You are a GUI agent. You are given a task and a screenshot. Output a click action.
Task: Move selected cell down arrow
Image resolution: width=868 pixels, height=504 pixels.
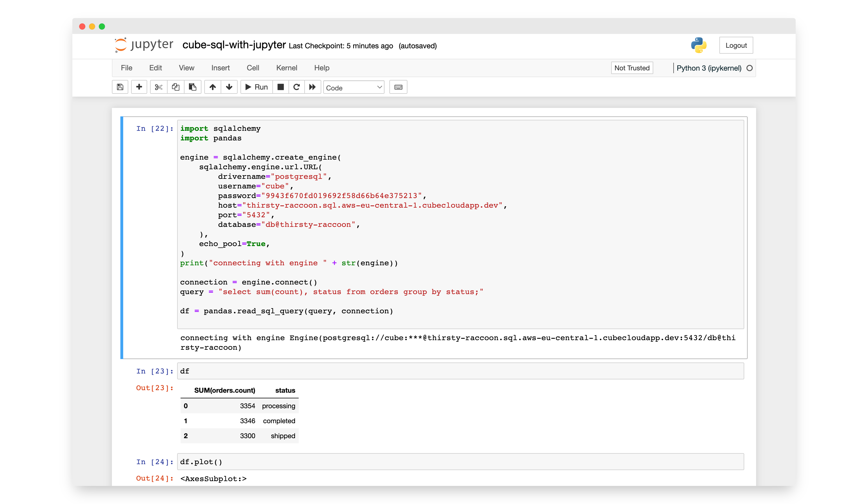point(229,87)
